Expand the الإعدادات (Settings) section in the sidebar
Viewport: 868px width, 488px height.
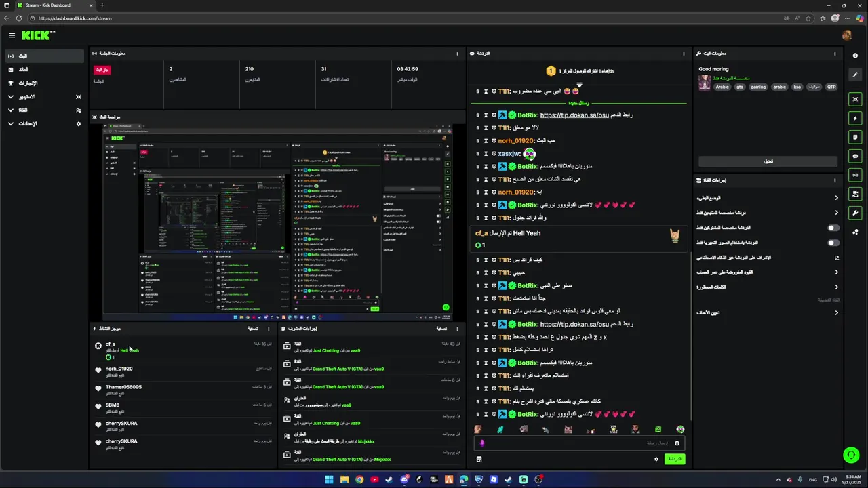pyautogui.click(x=46, y=123)
